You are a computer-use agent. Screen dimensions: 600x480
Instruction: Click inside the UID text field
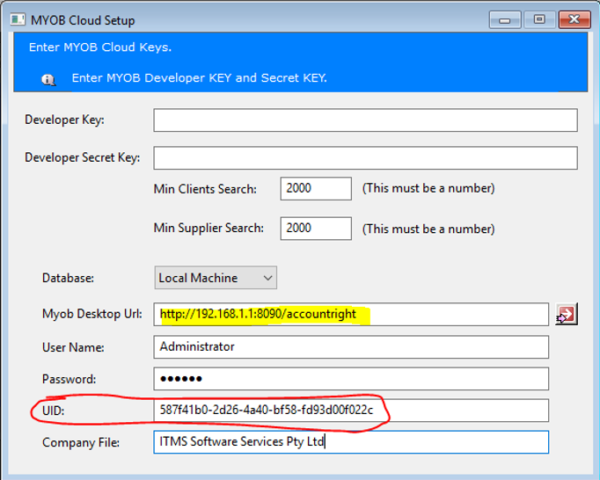tap(352, 410)
